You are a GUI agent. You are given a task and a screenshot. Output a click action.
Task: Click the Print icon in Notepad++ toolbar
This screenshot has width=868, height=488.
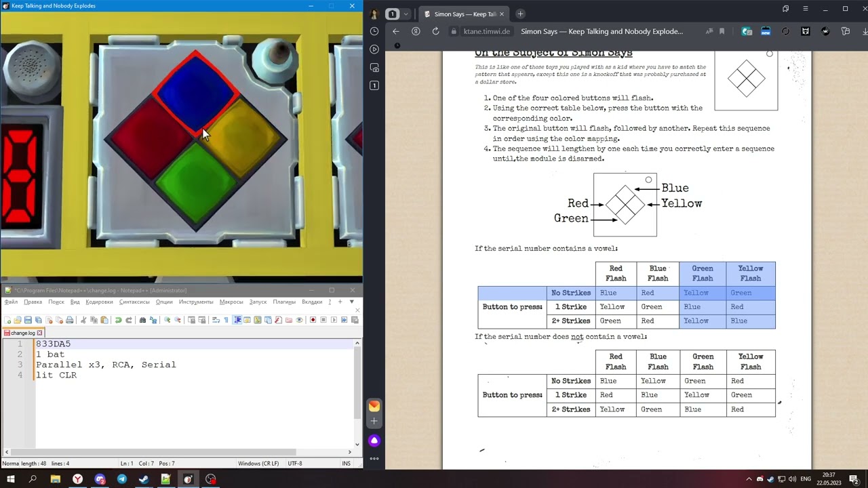coord(69,320)
